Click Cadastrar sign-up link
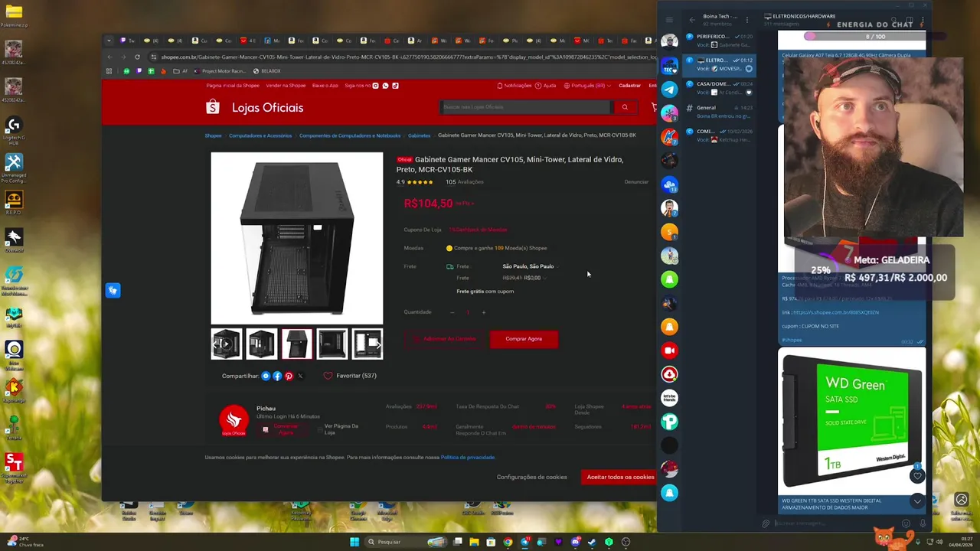Image resolution: width=980 pixels, height=551 pixels. tap(629, 86)
